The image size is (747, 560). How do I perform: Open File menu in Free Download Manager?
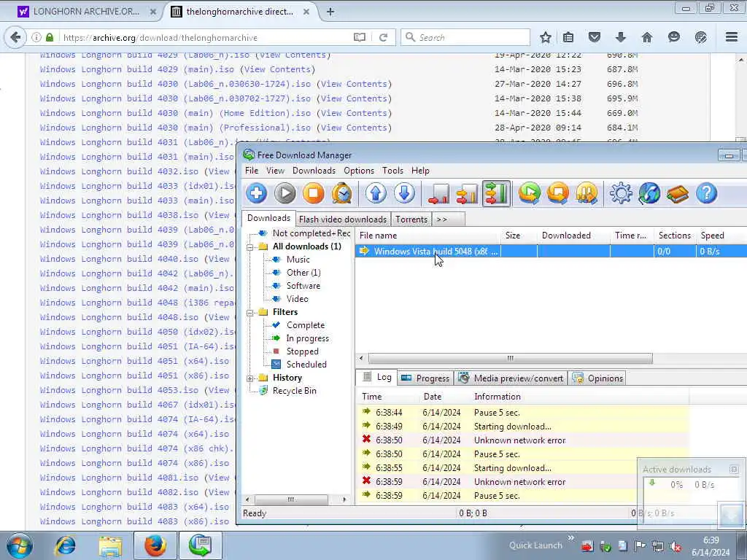click(x=252, y=171)
